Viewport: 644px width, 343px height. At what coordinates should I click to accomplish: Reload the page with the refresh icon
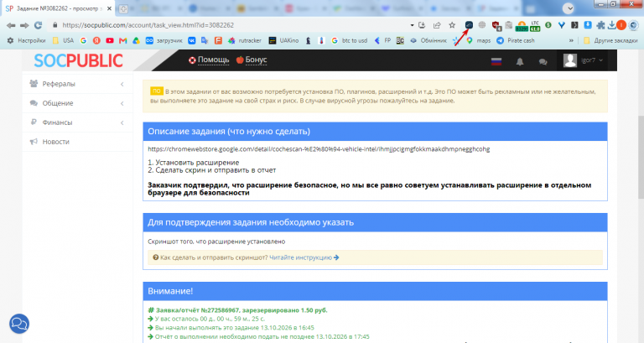[x=39, y=25]
